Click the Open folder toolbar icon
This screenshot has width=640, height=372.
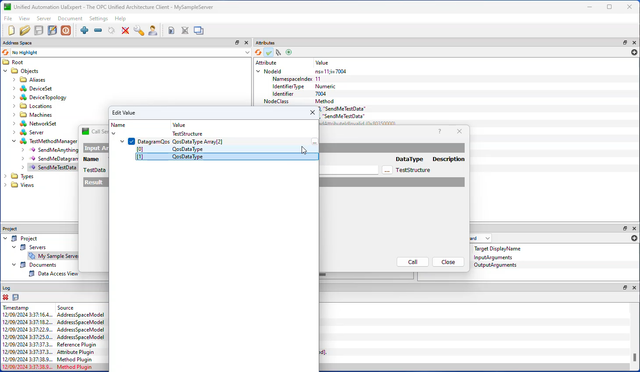pos(24,30)
